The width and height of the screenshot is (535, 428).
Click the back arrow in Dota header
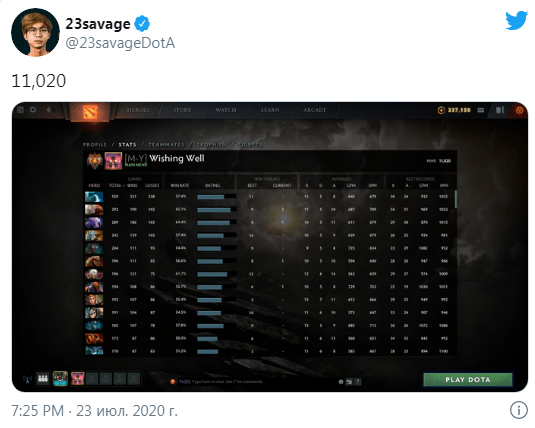pos(48,110)
